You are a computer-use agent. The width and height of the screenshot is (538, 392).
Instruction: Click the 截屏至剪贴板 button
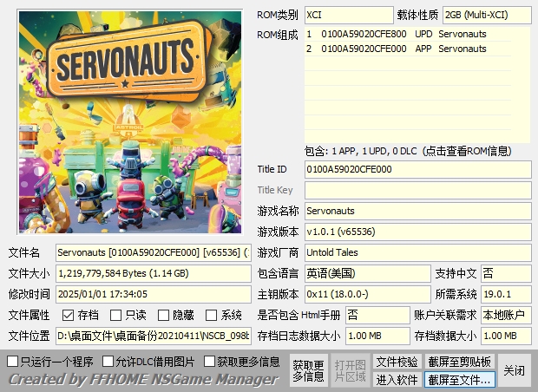pos(459,362)
